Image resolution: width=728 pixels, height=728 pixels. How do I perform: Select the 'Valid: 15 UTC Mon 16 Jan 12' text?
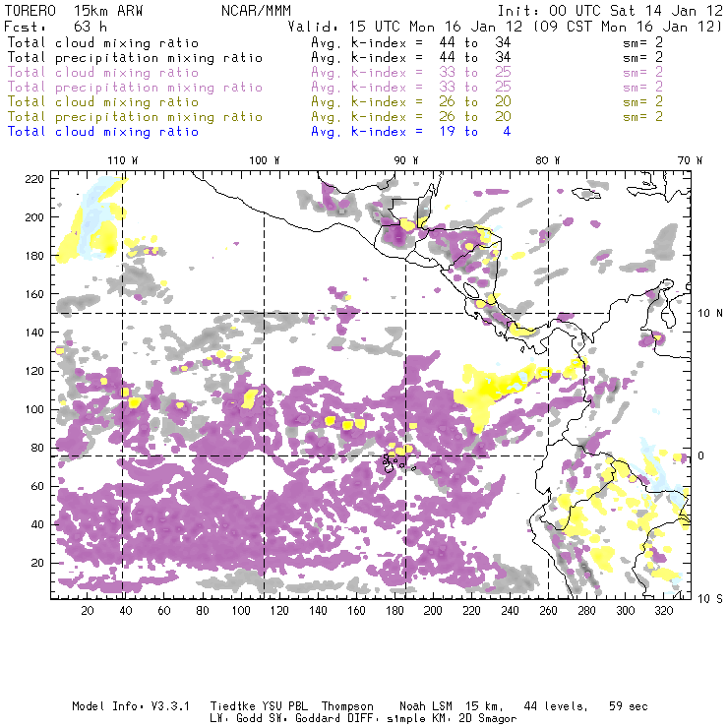pyautogui.click(x=405, y=27)
